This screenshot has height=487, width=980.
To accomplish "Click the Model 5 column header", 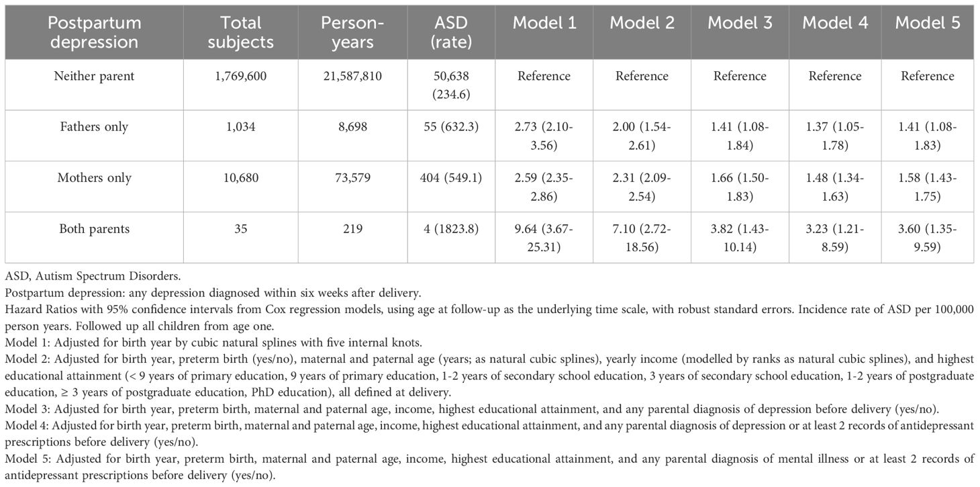I will coord(928,23).
